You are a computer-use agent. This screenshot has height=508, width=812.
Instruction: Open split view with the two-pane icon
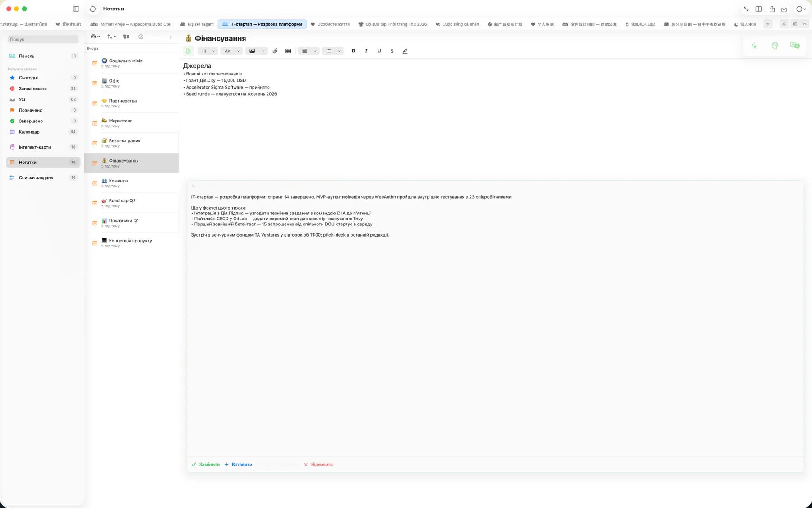[x=759, y=9]
